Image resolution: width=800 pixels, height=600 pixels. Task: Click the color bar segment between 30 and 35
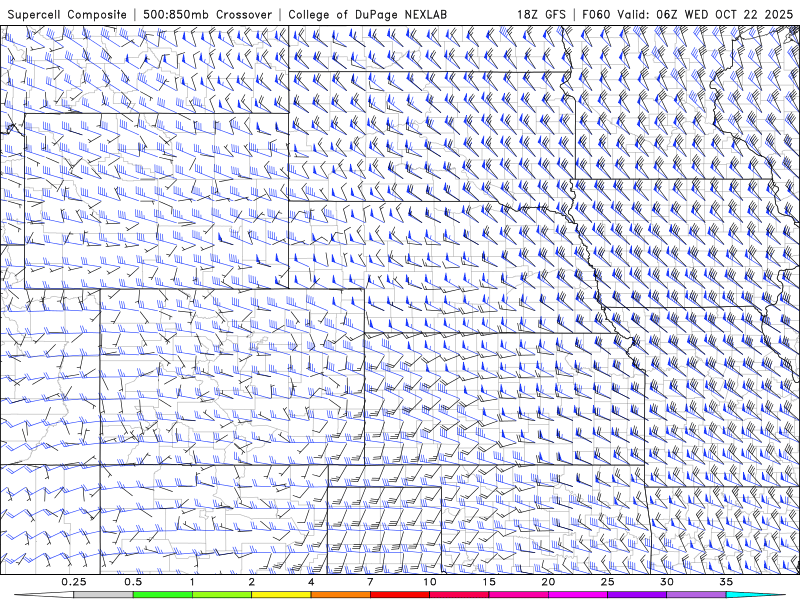tap(696, 595)
